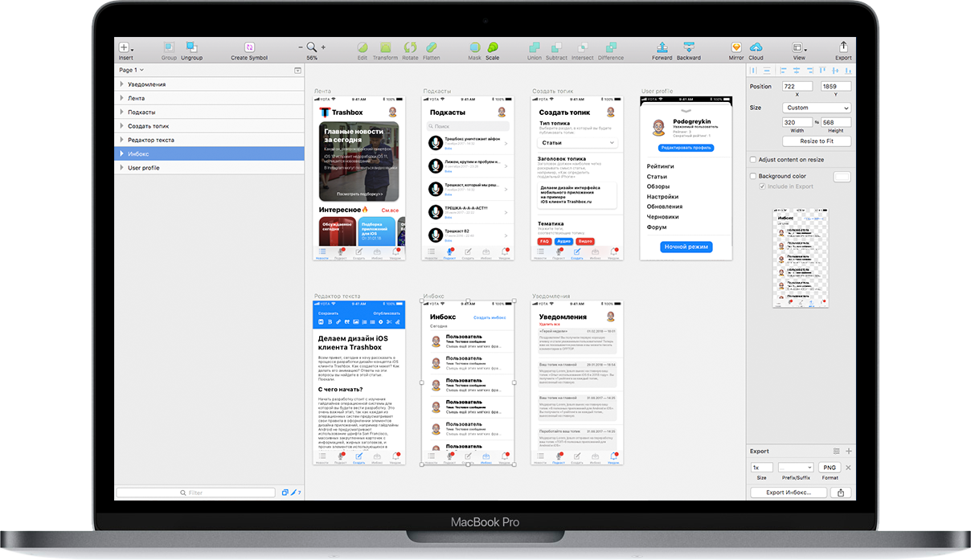This screenshot has width=971, height=560.
Task: Click the Y position input field
Action: point(836,87)
